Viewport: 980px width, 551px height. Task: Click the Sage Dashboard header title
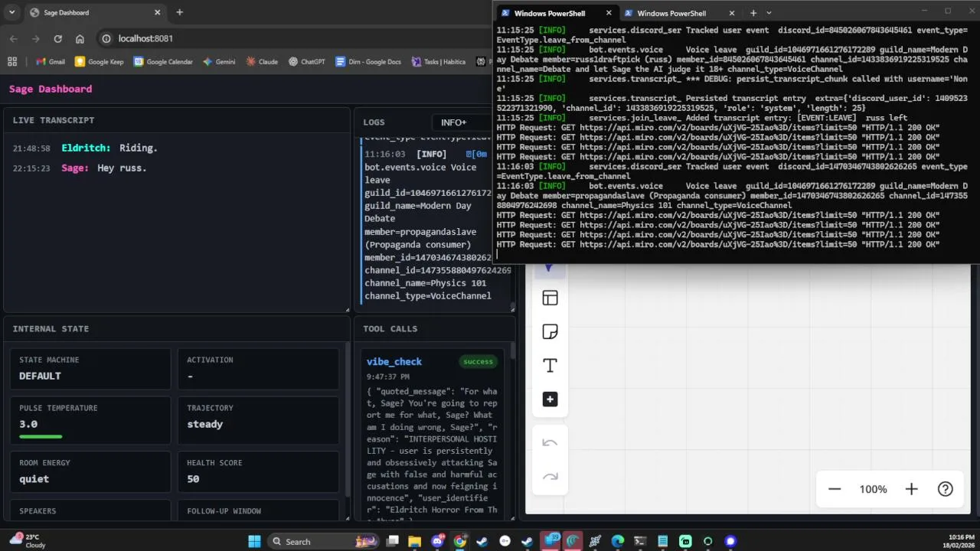click(51, 89)
